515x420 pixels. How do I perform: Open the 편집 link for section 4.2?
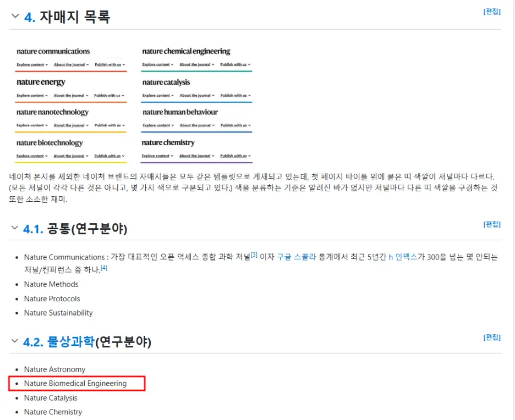492,338
